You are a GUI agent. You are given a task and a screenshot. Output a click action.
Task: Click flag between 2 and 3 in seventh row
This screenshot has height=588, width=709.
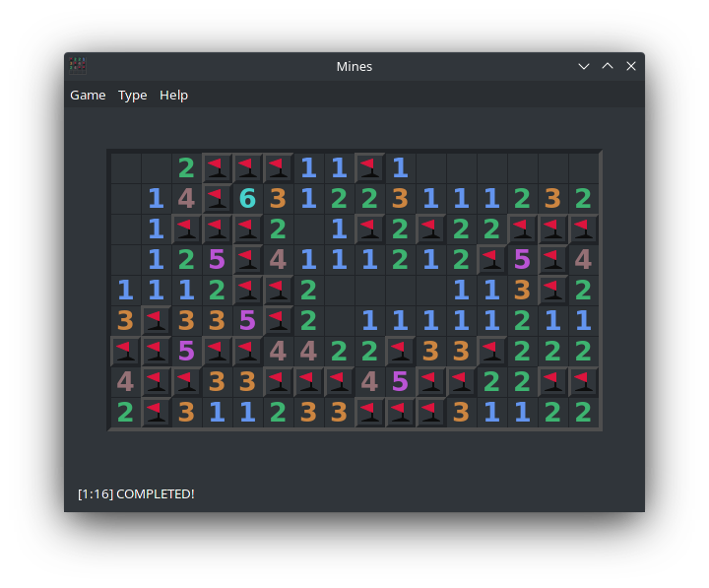click(400, 352)
